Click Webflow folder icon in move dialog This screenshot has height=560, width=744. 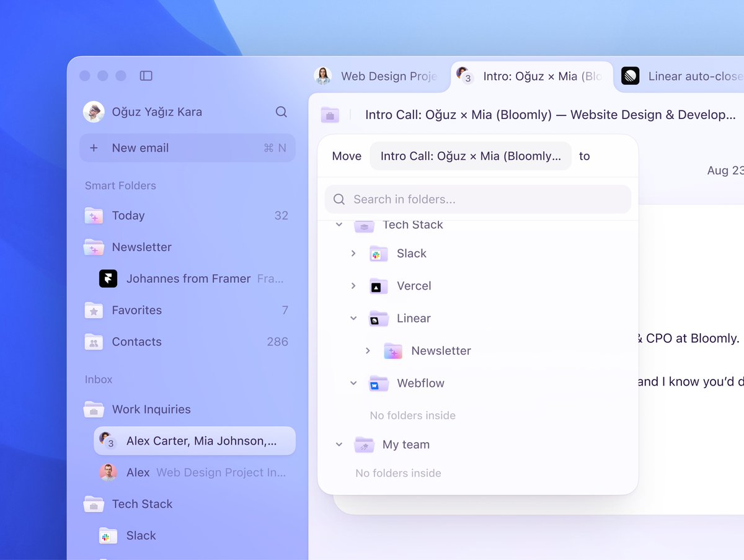pyautogui.click(x=378, y=383)
